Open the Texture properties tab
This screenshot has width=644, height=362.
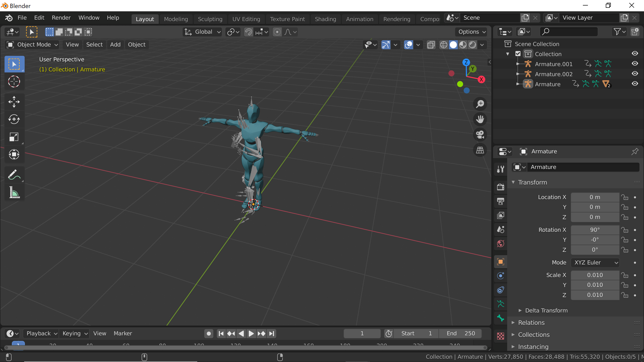click(501, 336)
